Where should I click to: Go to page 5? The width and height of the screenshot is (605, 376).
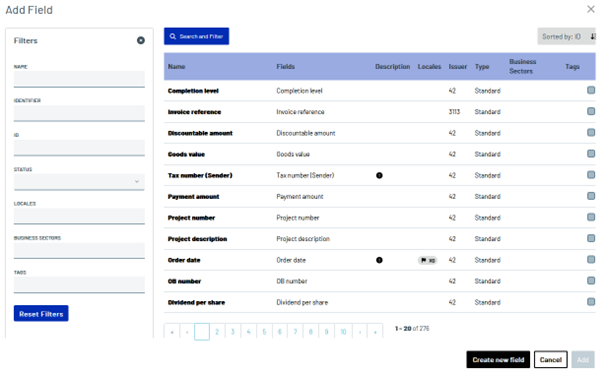tap(264, 332)
